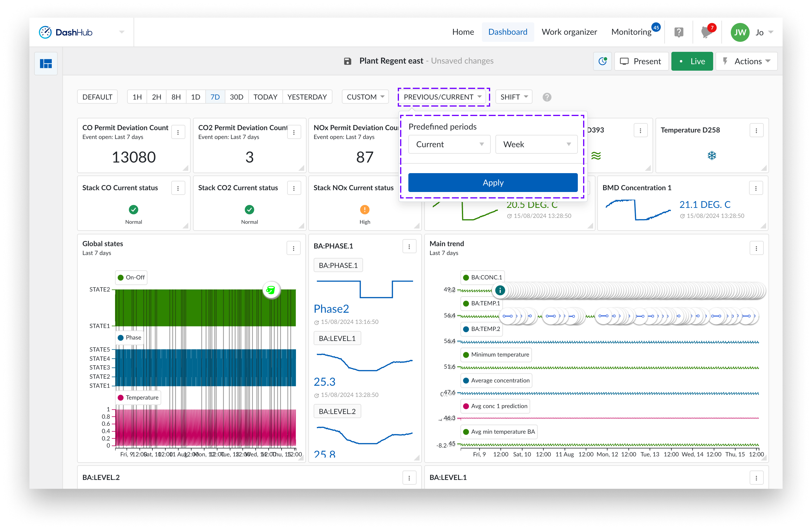Select the 7D time range
This screenshot has height=530, width=812.
[215, 97]
